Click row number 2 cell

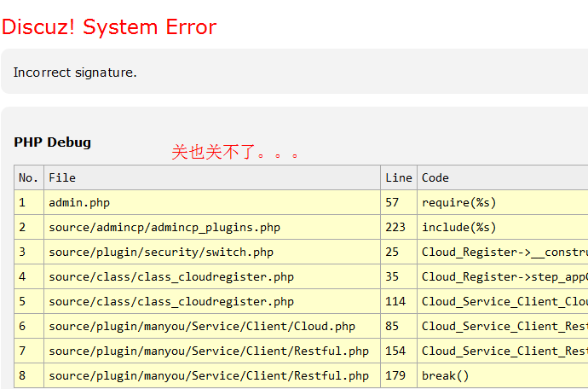point(29,227)
